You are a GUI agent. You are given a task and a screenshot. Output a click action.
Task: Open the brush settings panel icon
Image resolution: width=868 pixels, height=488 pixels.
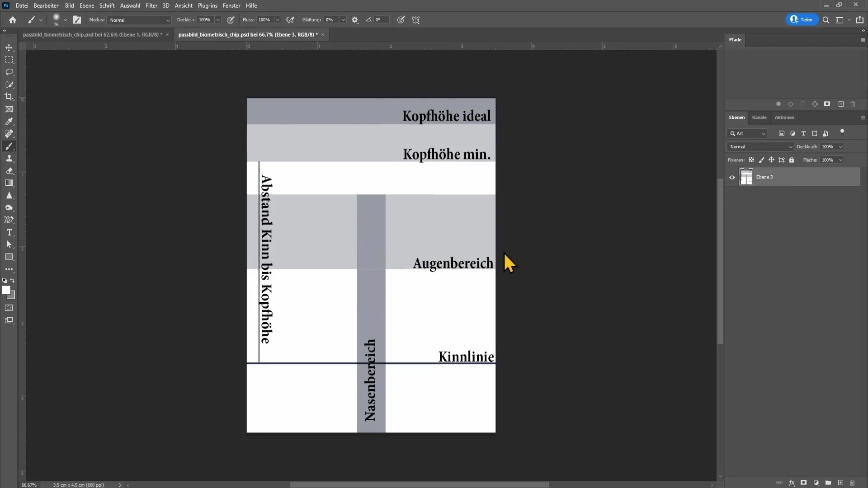[77, 20]
